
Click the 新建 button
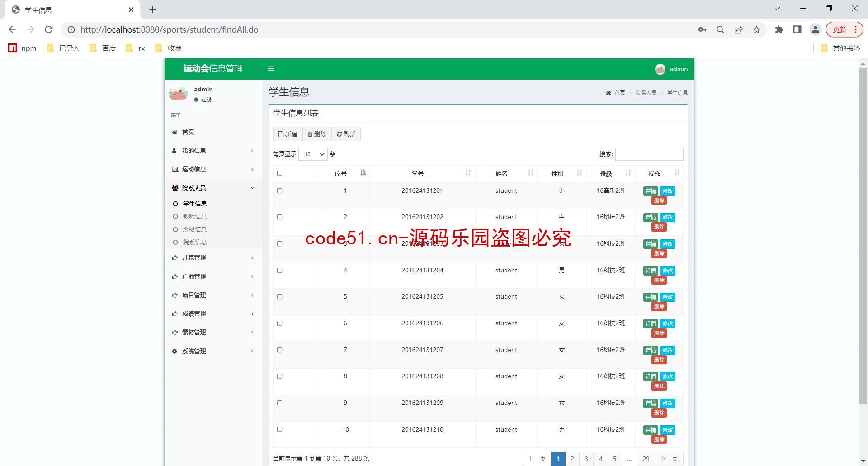pos(288,134)
